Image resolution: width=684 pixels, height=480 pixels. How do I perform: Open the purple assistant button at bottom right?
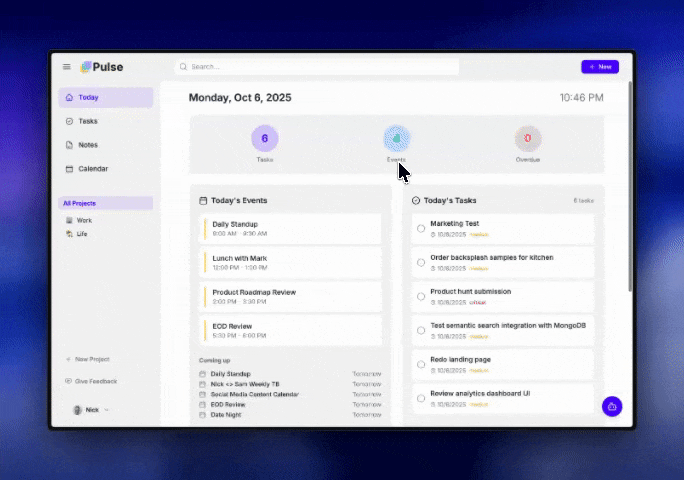click(x=612, y=406)
